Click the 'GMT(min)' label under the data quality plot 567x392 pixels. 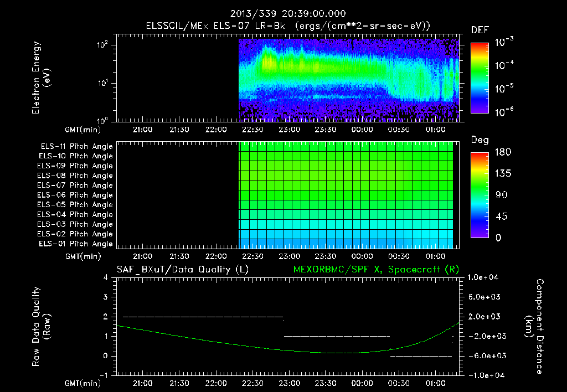(83, 383)
